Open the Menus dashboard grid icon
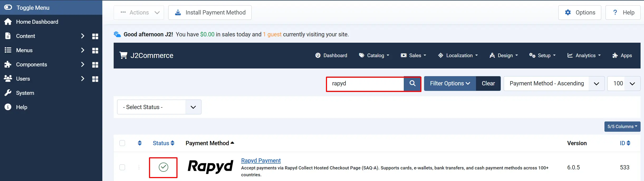 point(95,50)
